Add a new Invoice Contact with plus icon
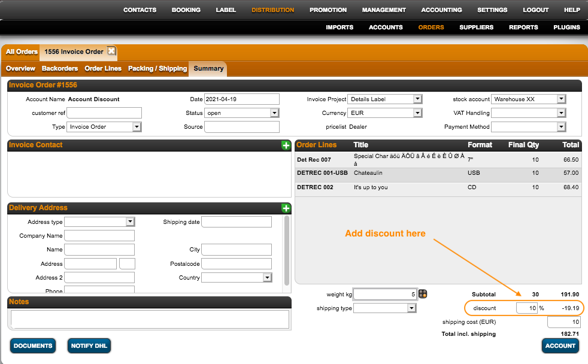This screenshot has width=588, height=364. [x=286, y=145]
